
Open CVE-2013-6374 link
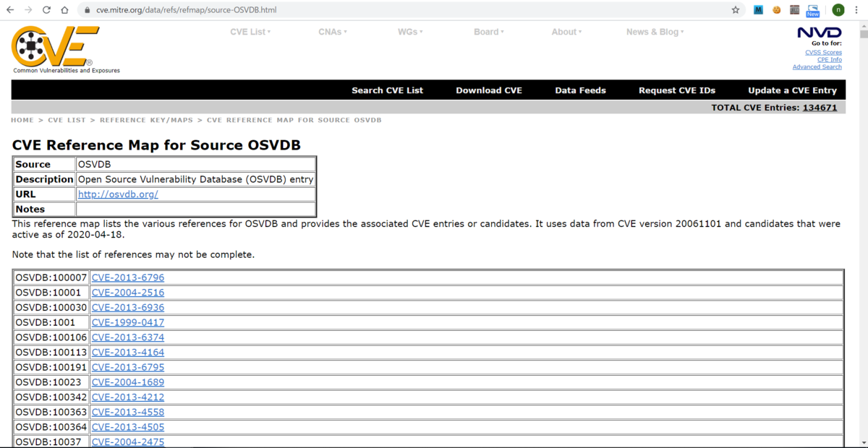[128, 337]
